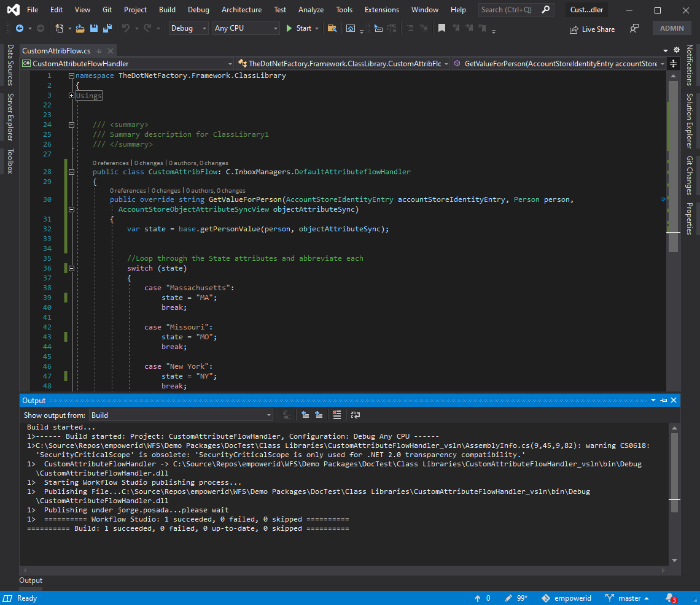The width and height of the screenshot is (700, 605).
Task: Click the Open File folder icon
Action: coord(80,28)
